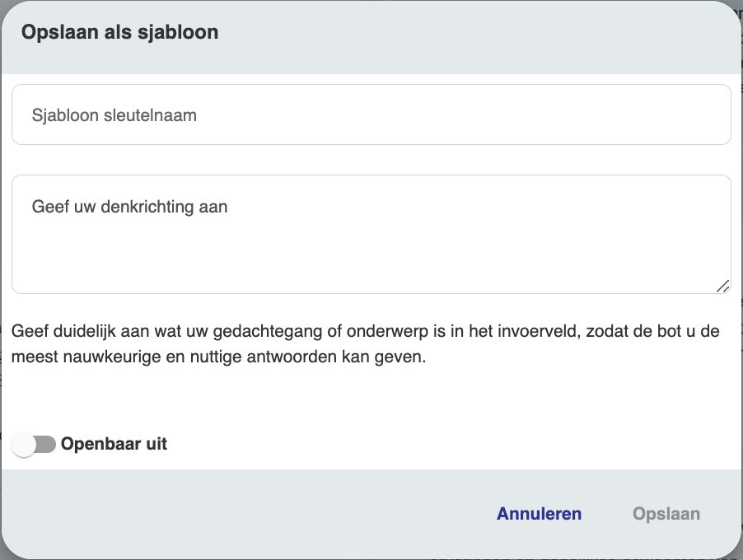Click the white knob of the Openbaar switch
Screen dimensions: 743x560
coord(25,445)
